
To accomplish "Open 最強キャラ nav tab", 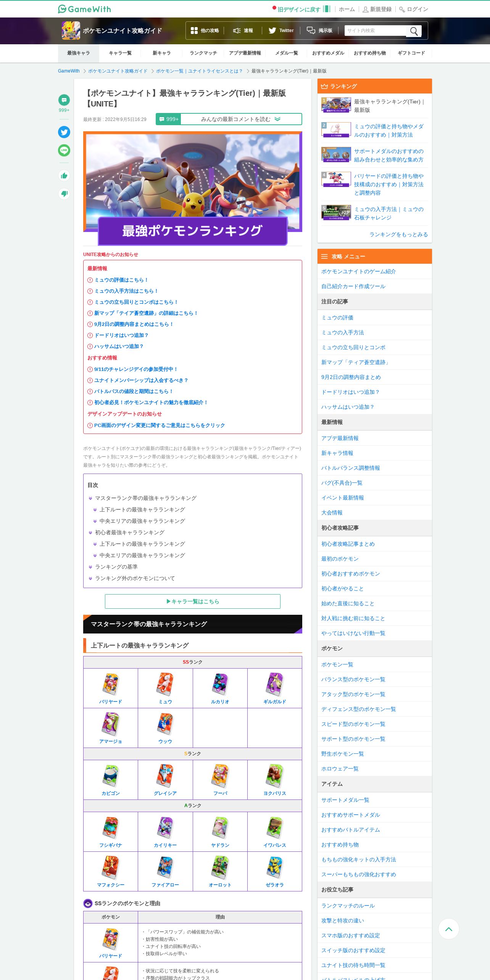I will (x=79, y=53).
